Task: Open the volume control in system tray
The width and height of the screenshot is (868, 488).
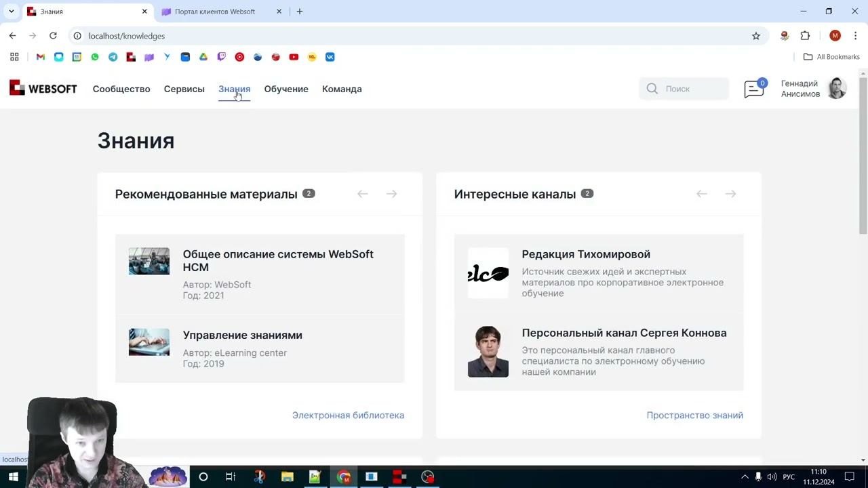Action: pos(772,477)
